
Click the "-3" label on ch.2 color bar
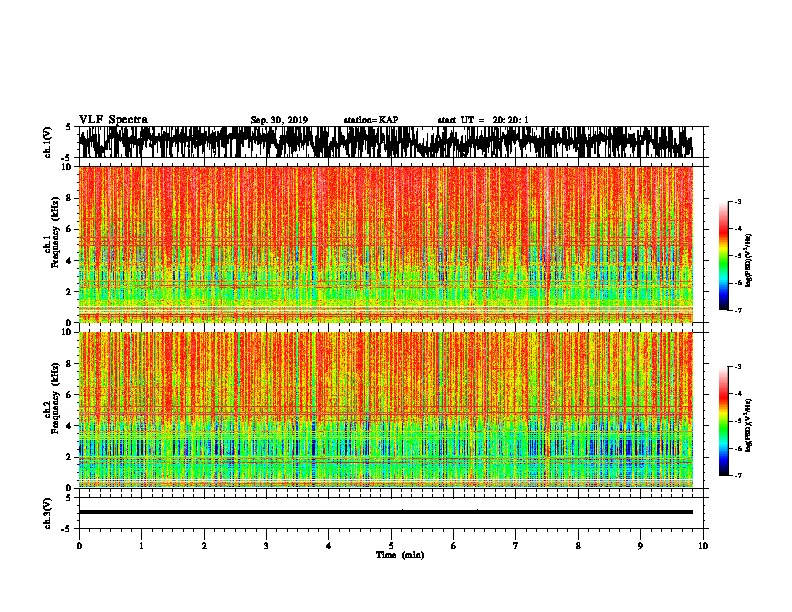click(x=738, y=367)
